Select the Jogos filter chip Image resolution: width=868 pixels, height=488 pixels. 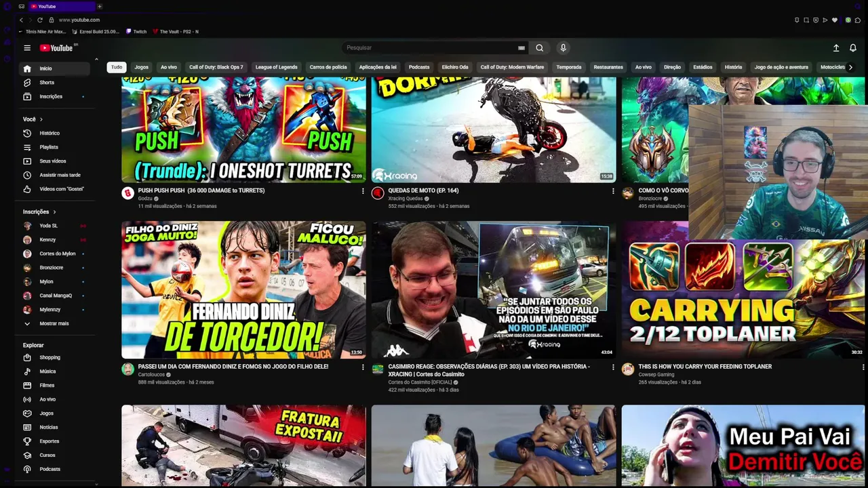pyautogui.click(x=141, y=67)
